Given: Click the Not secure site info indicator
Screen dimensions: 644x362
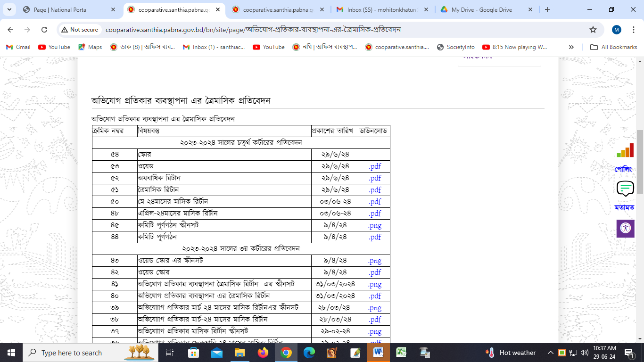Looking at the screenshot, I should pos(78,30).
